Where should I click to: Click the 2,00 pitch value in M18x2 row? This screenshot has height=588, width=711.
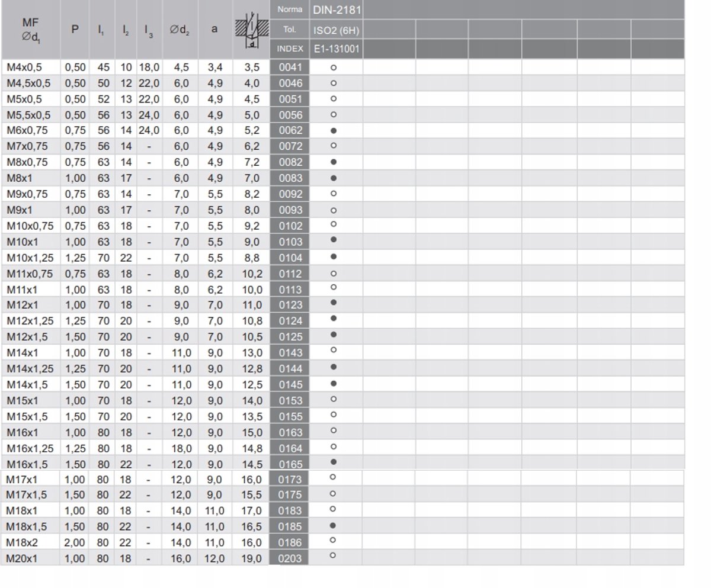click(x=75, y=542)
